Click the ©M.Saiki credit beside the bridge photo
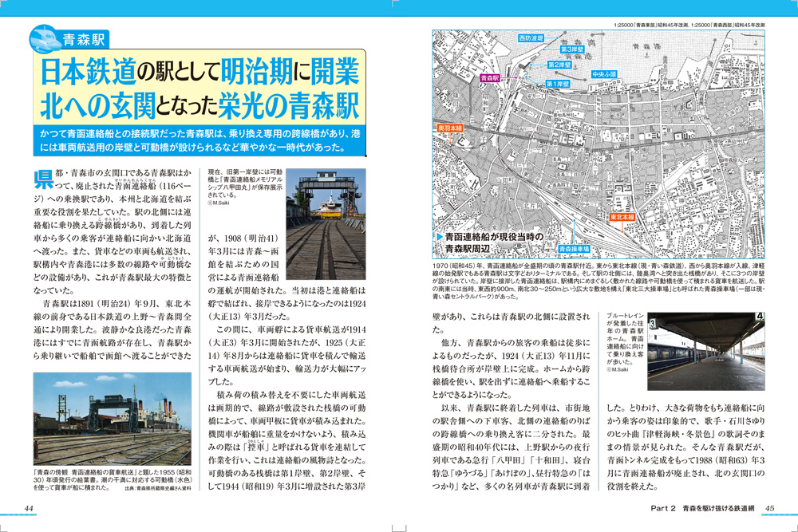 (219, 203)
